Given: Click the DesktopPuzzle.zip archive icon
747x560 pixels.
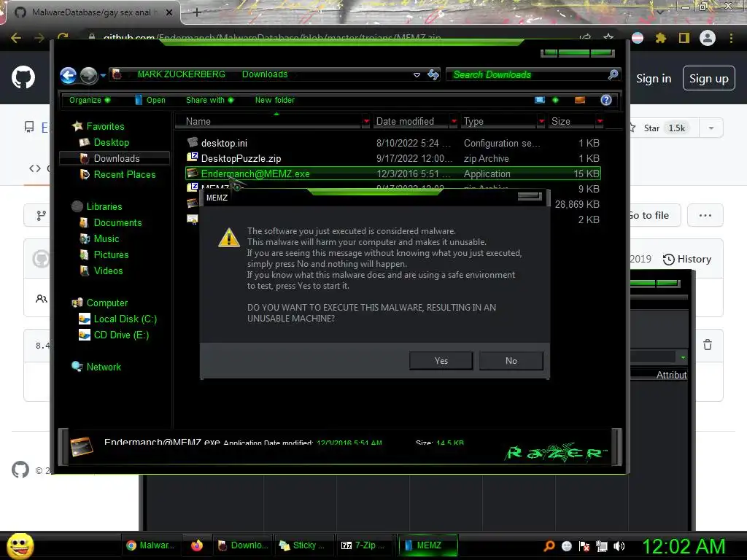Looking at the screenshot, I should (x=193, y=157).
